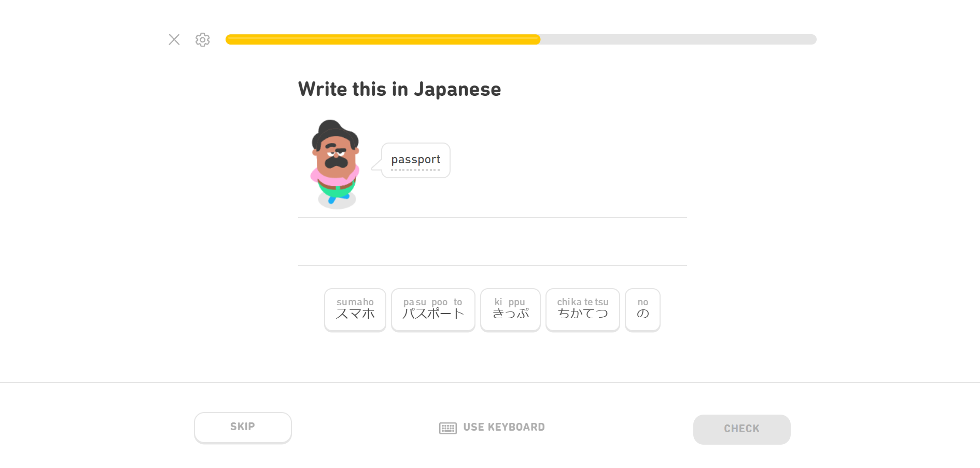
Task: Click the keyboard icon
Action: (x=448, y=428)
